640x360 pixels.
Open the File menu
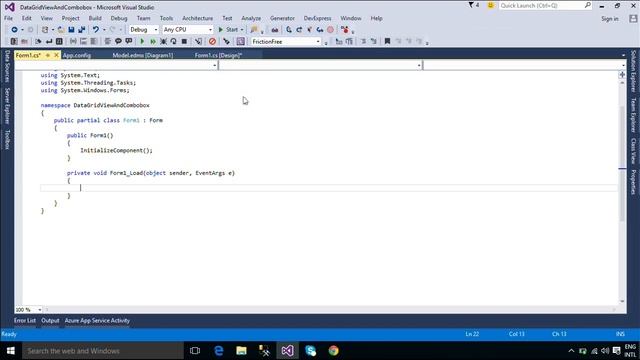(8, 18)
